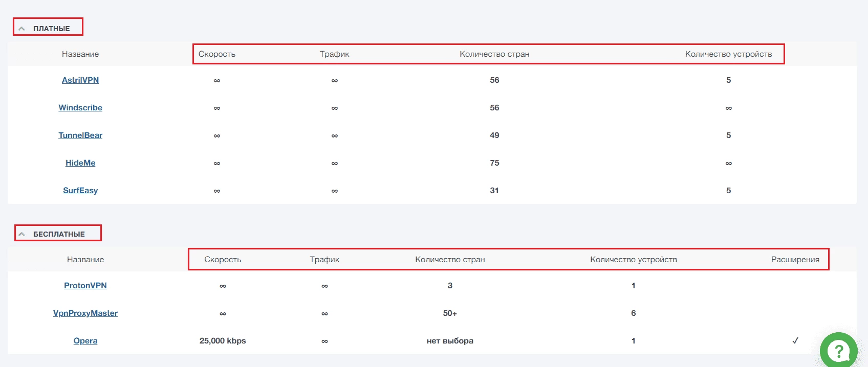Select the 50+ countries value for VpnProxyMaster
868x367 pixels.
pyautogui.click(x=450, y=313)
